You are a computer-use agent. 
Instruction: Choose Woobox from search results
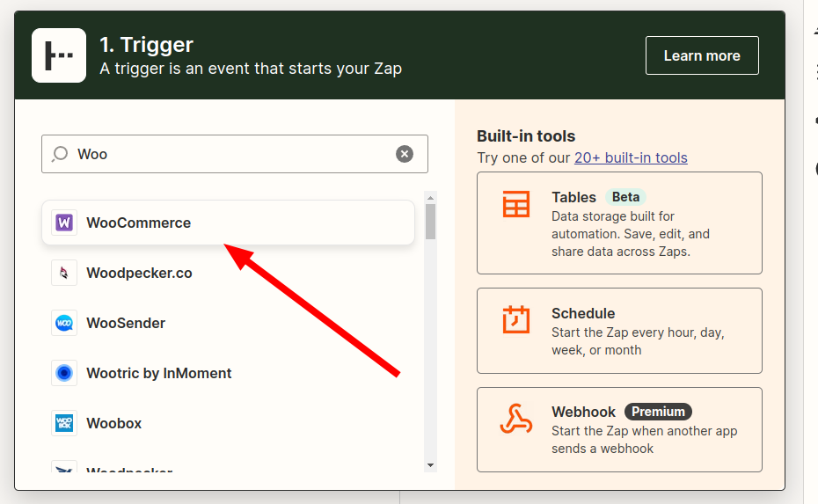228,423
